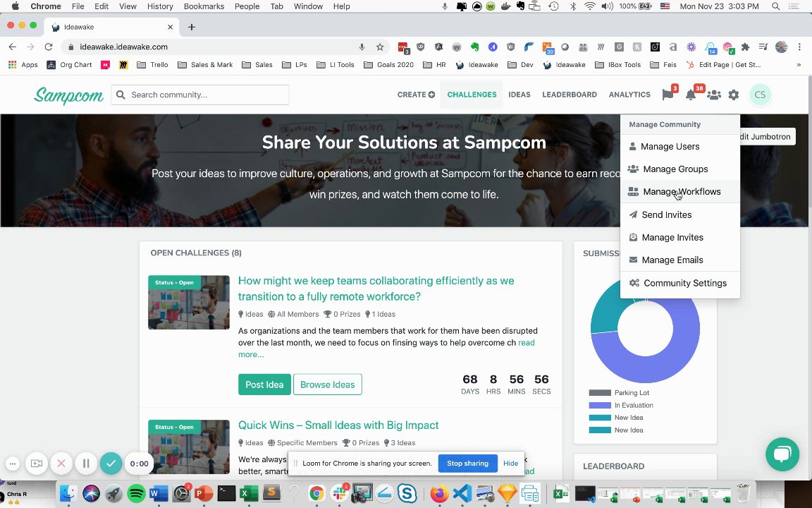The image size is (812, 508).
Task: Cancel the Loom recording with X
Action: point(61,464)
